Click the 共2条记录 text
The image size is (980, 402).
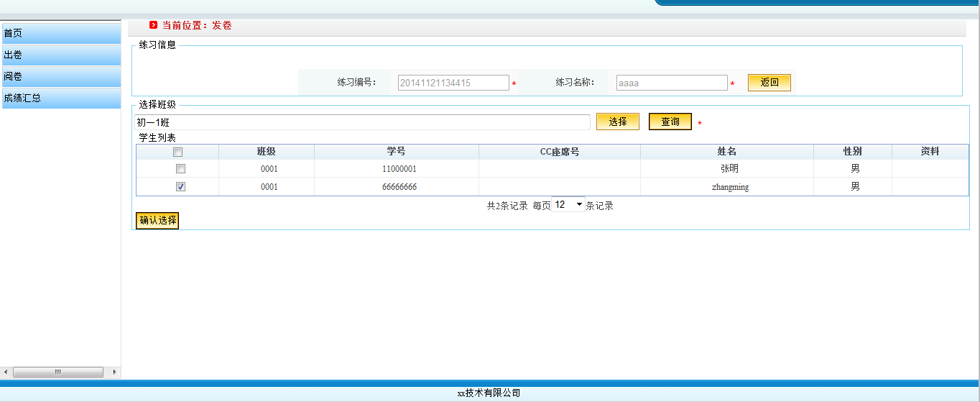[507, 206]
